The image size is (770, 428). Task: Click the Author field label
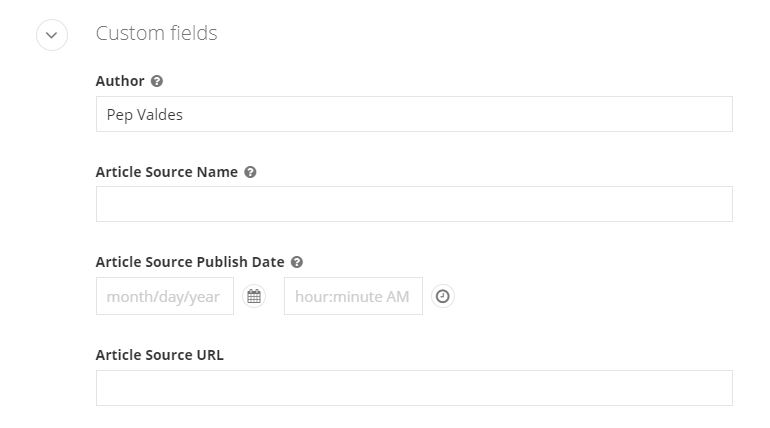[120, 81]
